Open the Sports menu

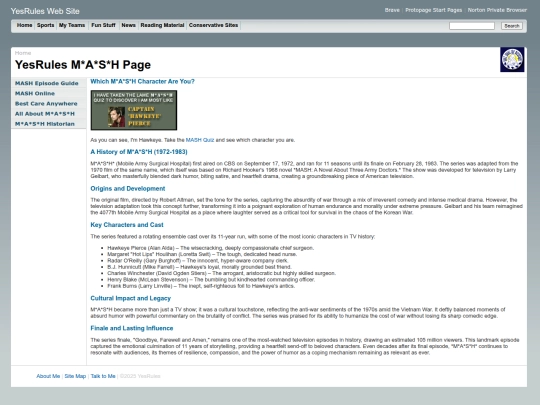45,25
